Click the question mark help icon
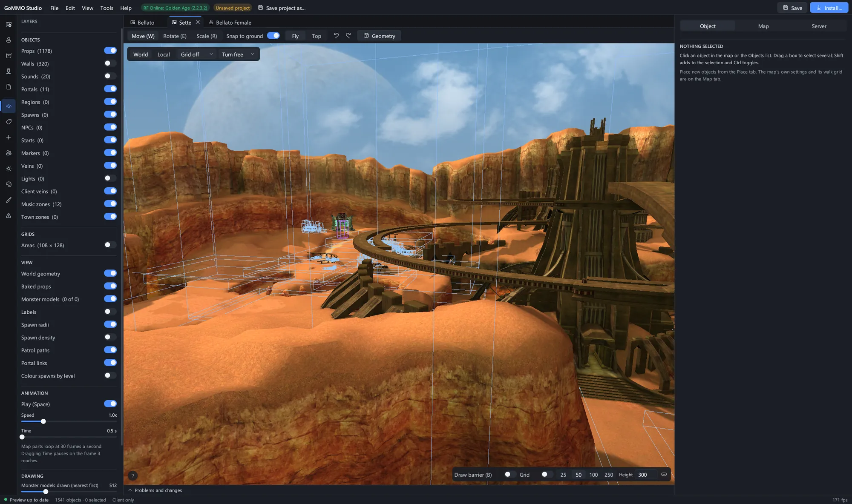The width and height of the screenshot is (852, 504). click(133, 476)
